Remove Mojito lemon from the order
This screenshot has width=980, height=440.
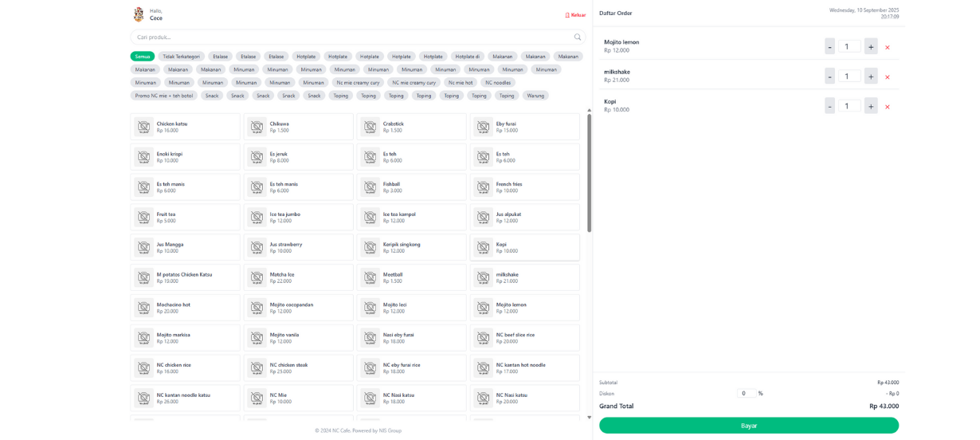point(887,47)
